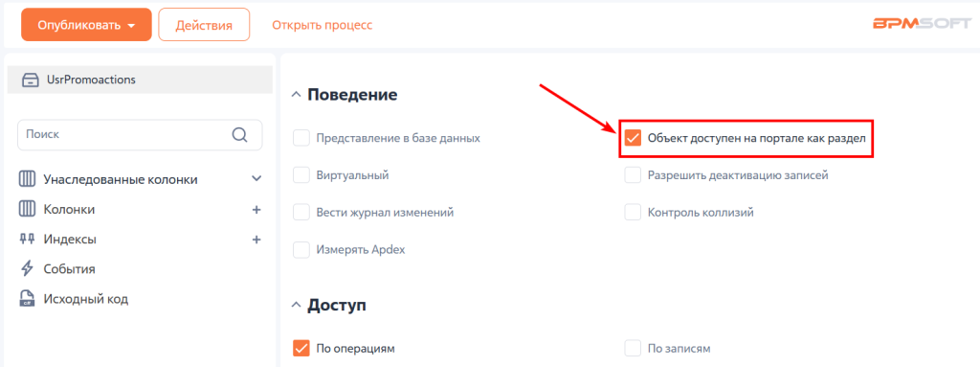Collapse the Доступ section

(x=296, y=306)
